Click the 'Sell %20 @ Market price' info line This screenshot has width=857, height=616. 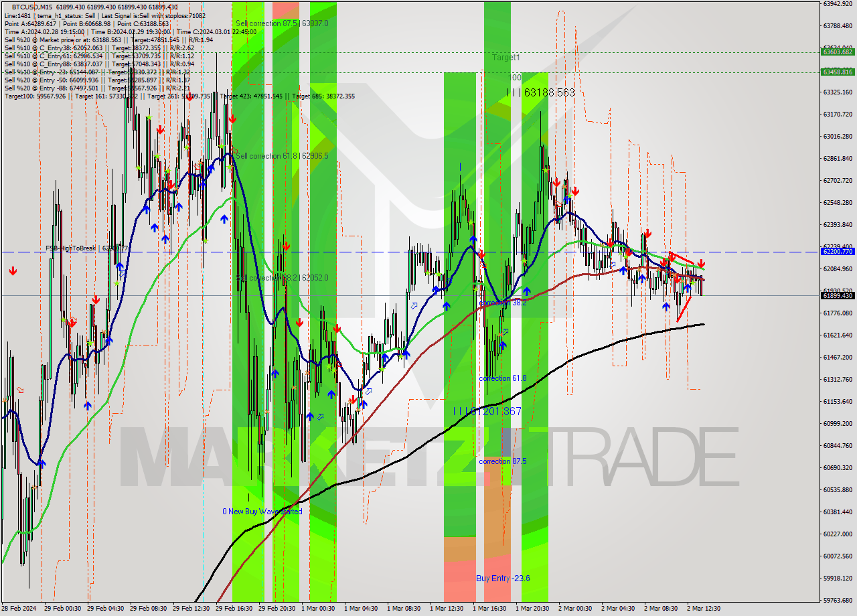(x=109, y=40)
